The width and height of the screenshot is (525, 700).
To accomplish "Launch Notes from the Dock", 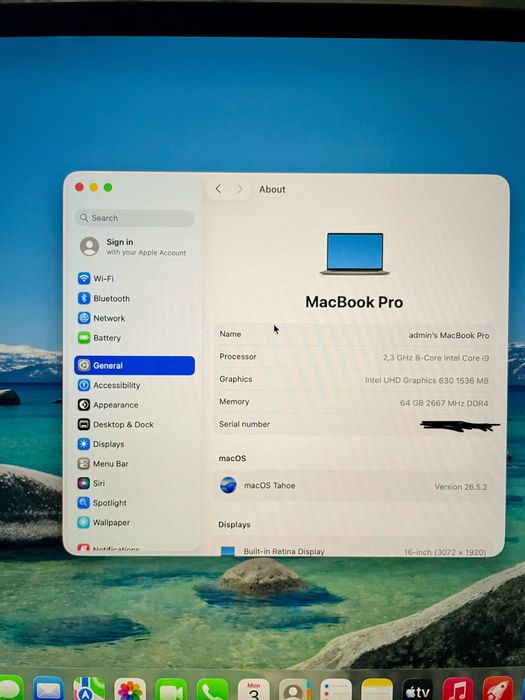I will (377, 689).
